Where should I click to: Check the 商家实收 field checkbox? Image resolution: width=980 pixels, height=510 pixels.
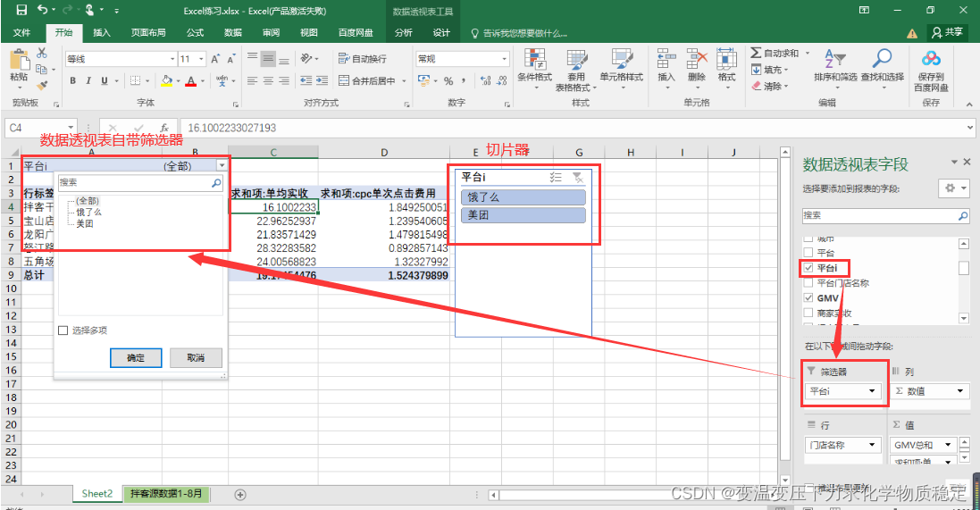808,313
